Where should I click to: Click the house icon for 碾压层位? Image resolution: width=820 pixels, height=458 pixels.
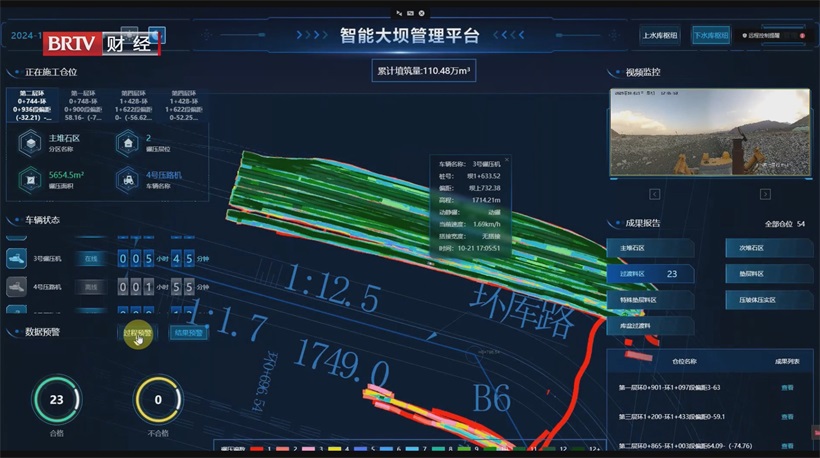pyautogui.click(x=128, y=143)
